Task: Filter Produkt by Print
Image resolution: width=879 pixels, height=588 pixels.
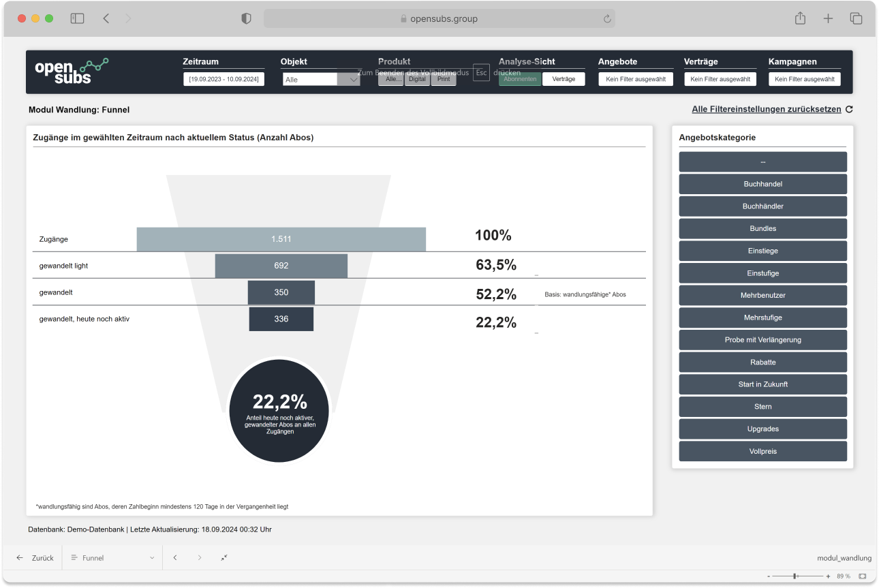Action: [444, 79]
